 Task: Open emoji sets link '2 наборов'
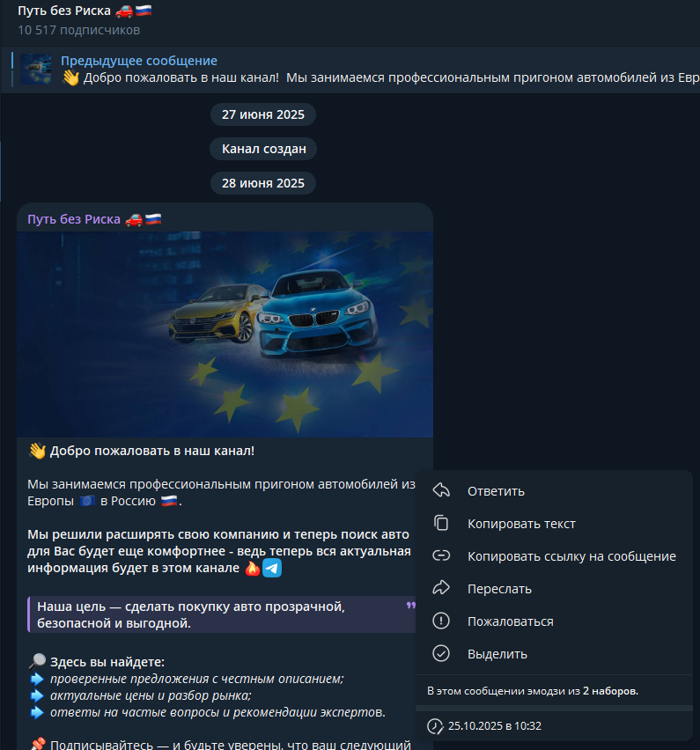click(610, 691)
